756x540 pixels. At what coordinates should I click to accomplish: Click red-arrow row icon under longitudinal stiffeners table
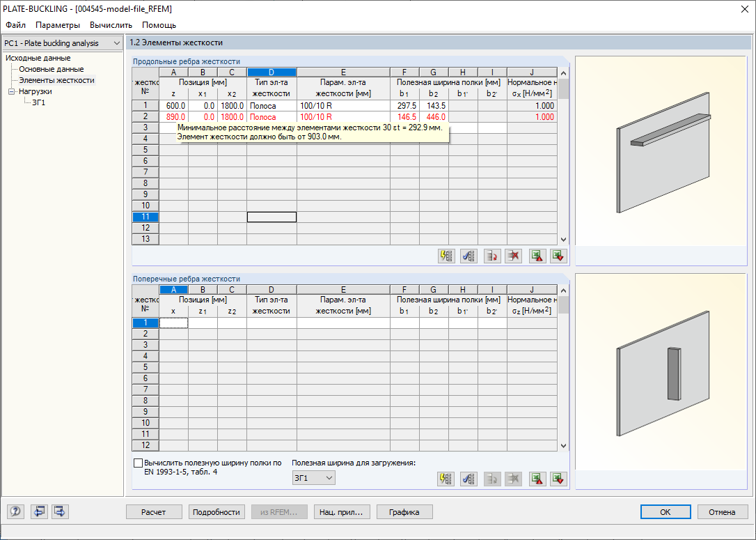[491, 256]
